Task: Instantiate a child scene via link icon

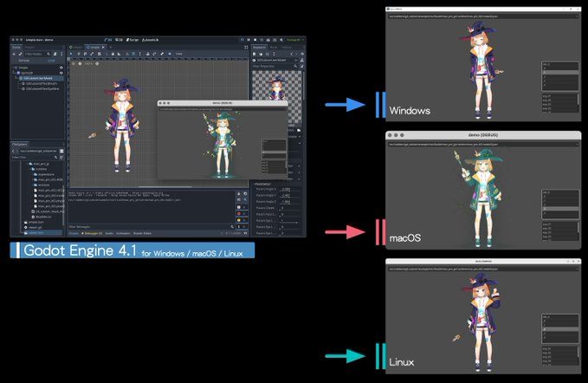Action: [x=20, y=54]
